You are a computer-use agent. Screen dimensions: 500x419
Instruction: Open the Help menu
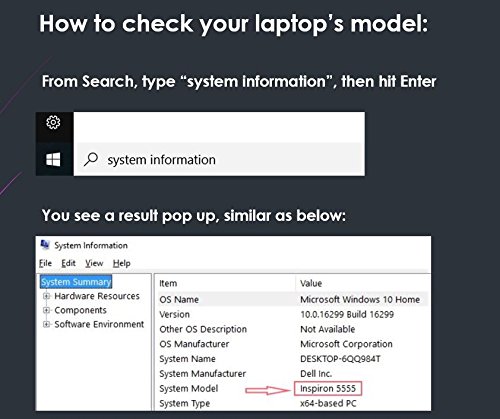(121, 263)
